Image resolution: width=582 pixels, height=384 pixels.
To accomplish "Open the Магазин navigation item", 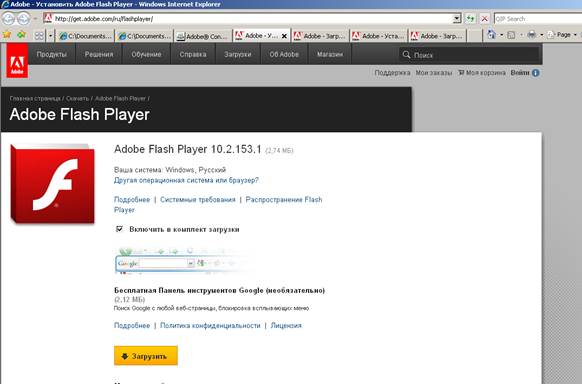I will [x=330, y=54].
